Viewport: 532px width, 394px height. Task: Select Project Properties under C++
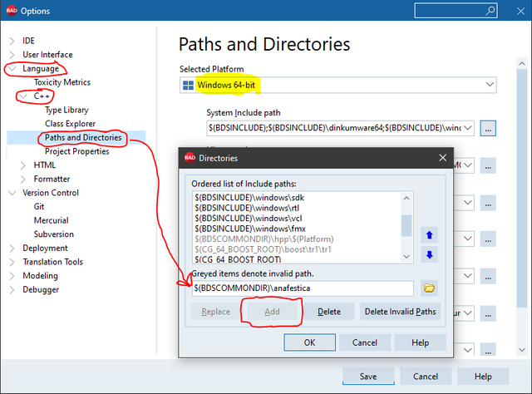77,151
